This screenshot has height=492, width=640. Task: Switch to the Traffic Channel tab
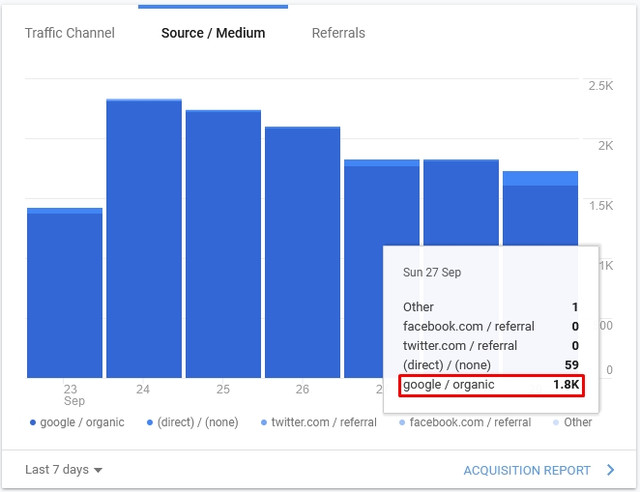[x=70, y=33]
